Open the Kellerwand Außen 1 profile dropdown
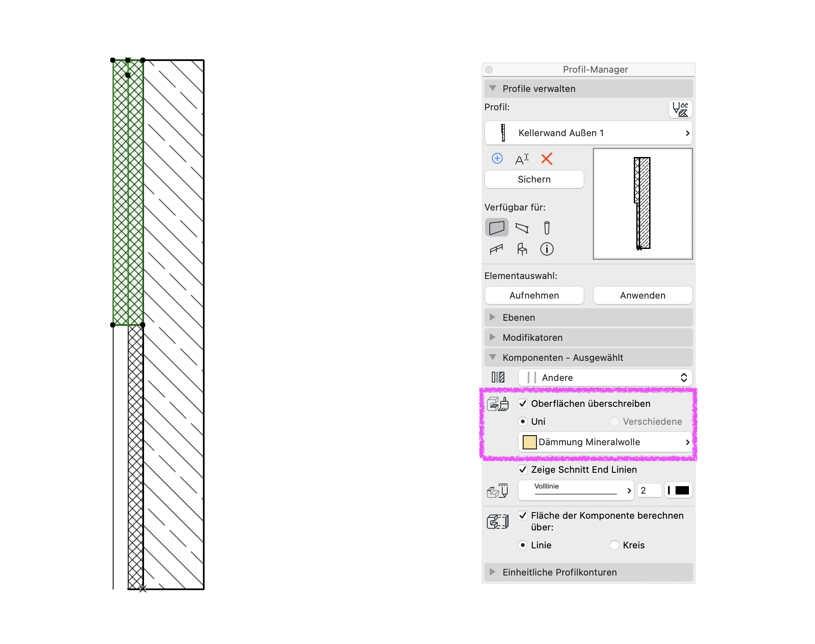The height and width of the screenshot is (644, 815). click(588, 133)
